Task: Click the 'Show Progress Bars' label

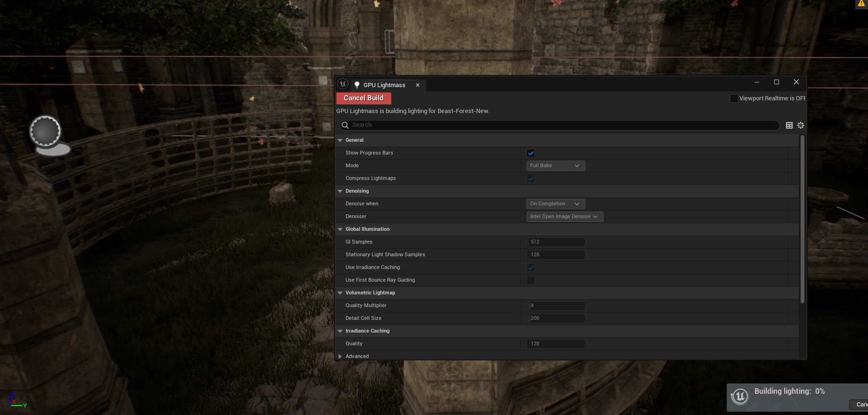Action: pos(369,153)
